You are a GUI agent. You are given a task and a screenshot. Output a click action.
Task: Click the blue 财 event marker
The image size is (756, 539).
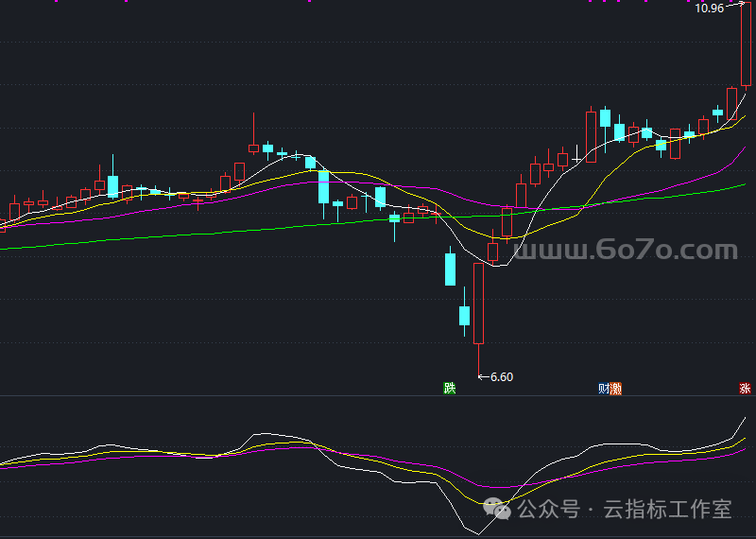(x=605, y=388)
